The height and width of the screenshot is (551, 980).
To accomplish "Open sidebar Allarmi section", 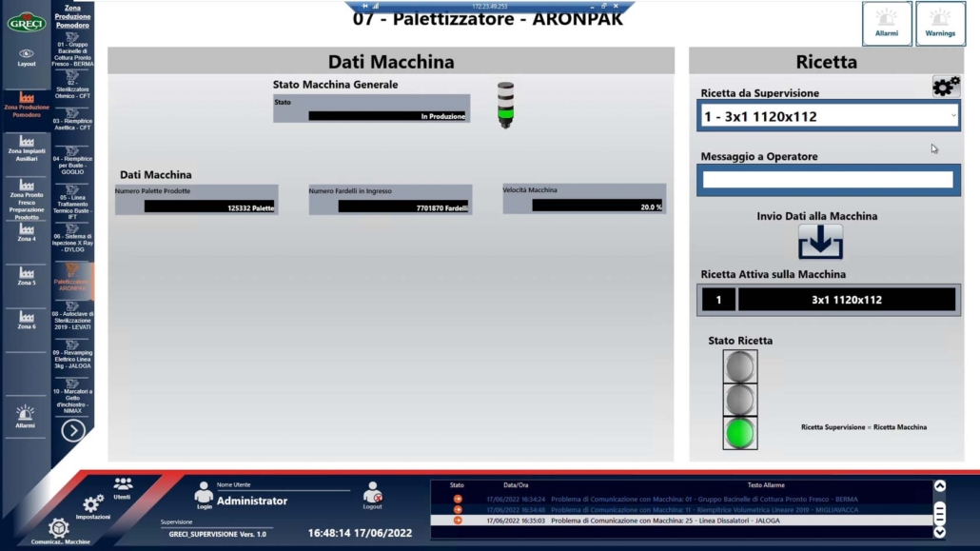I will (x=26, y=416).
